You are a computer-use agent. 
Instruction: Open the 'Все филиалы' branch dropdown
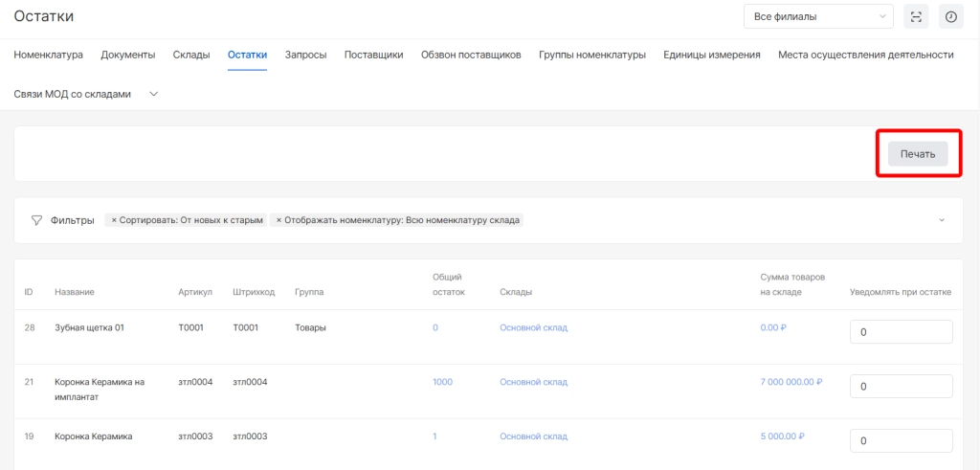point(817,16)
